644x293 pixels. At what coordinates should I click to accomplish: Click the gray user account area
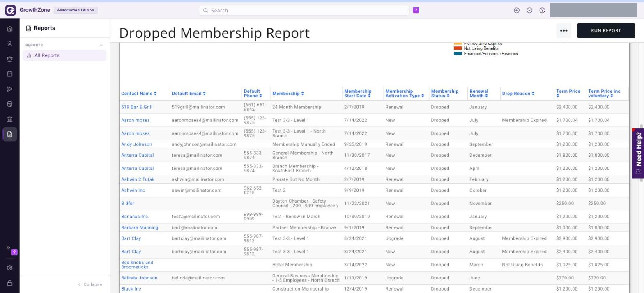coord(593,10)
